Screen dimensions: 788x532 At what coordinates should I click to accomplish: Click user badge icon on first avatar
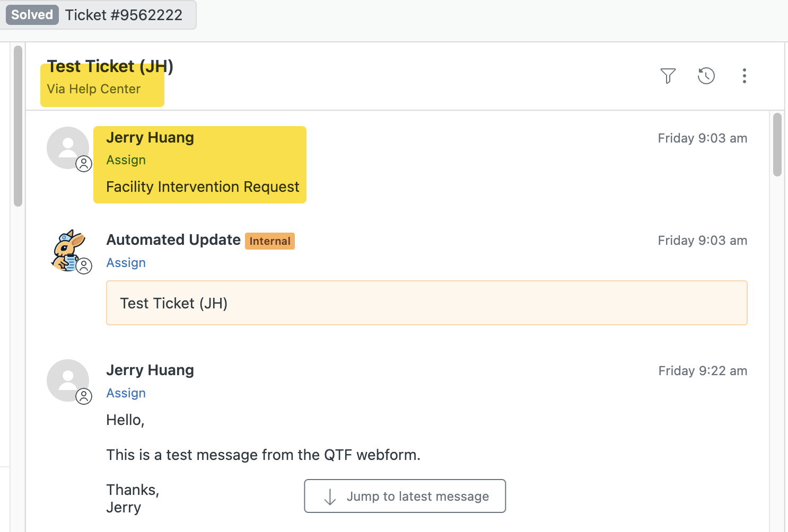84,164
